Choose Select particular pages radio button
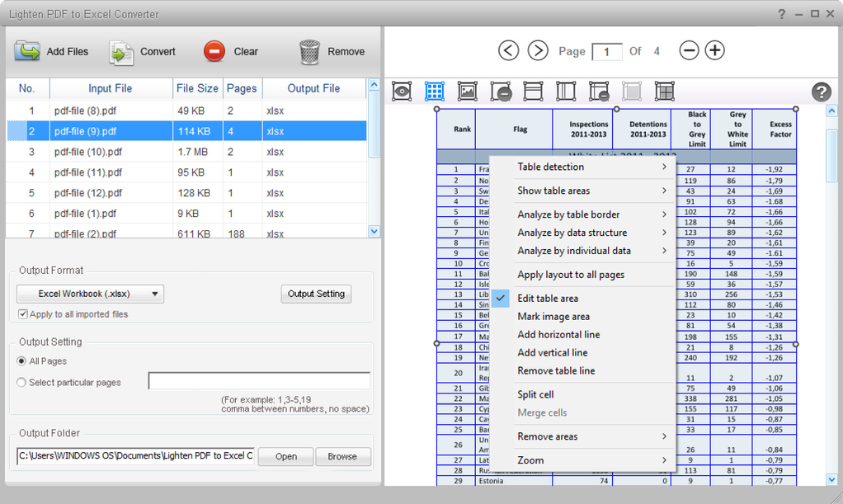This screenshot has width=843, height=504. pyautogui.click(x=21, y=383)
